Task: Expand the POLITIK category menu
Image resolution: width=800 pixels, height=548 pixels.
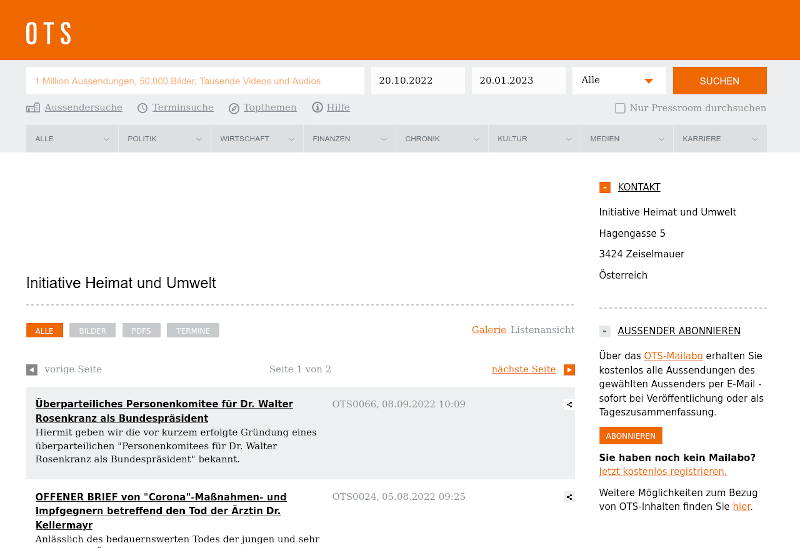Action: (x=164, y=139)
